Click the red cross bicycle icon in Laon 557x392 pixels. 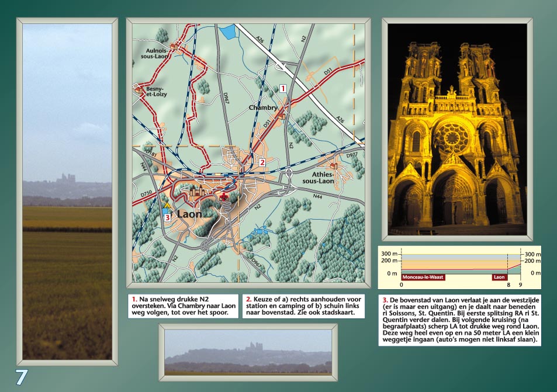(x=223, y=197)
